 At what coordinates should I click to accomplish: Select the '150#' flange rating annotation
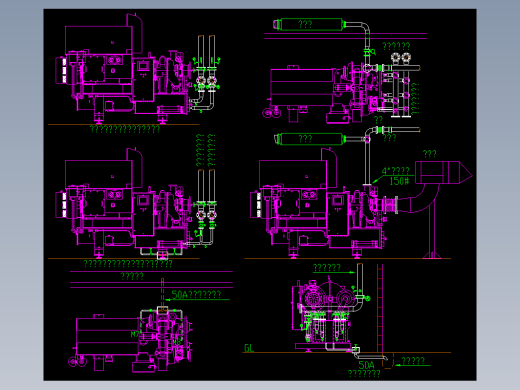point(399,181)
